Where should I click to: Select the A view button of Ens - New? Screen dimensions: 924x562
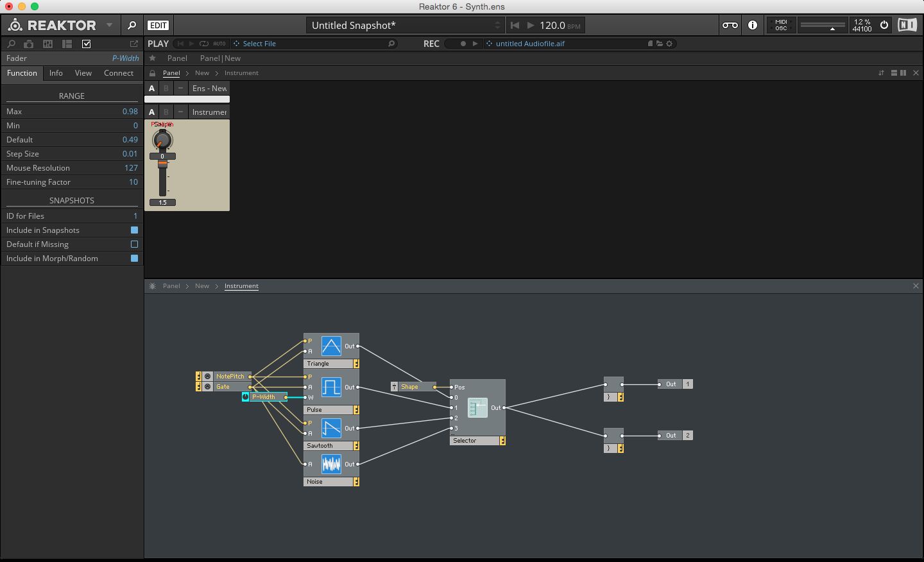tap(152, 89)
